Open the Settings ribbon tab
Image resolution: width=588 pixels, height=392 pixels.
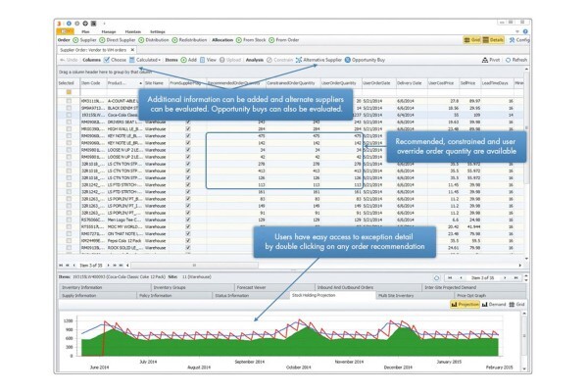click(x=158, y=32)
